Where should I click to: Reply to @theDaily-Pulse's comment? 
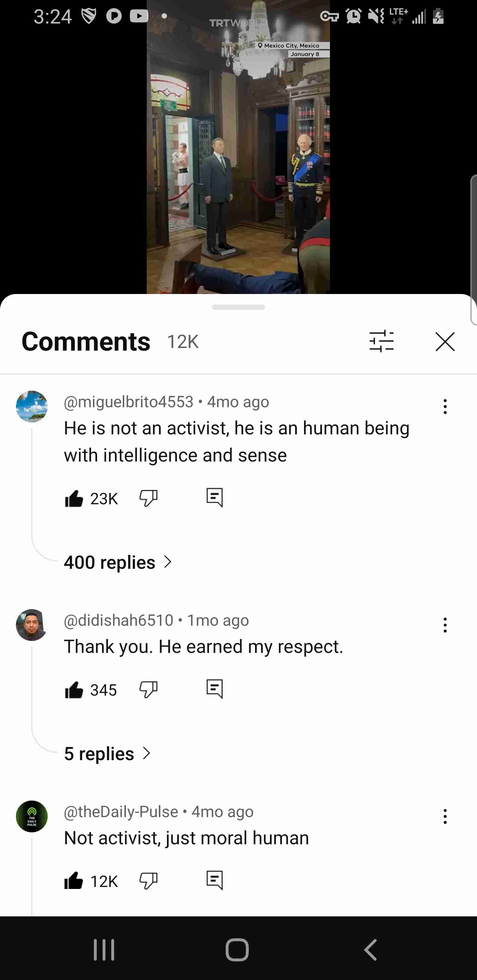click(215, 880)
